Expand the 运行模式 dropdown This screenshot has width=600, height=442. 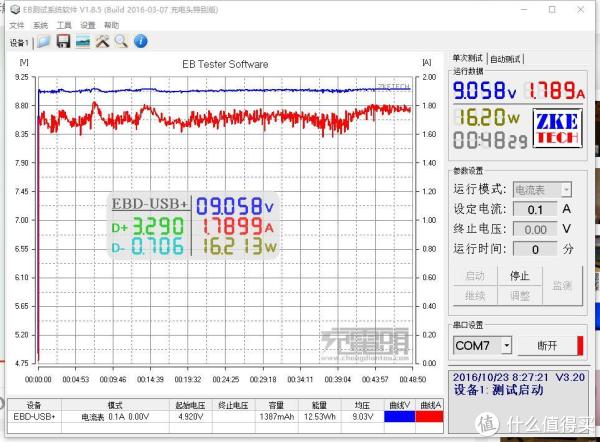[566, 190]
